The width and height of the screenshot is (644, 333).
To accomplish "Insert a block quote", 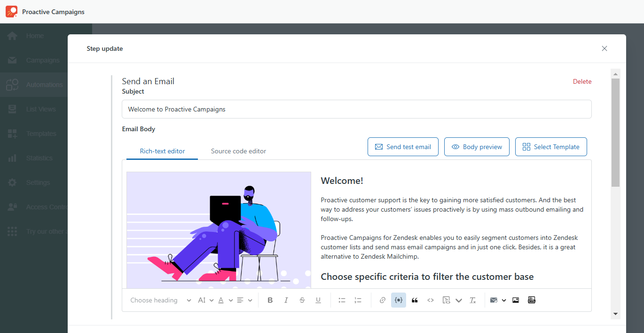I will [415, 300].
